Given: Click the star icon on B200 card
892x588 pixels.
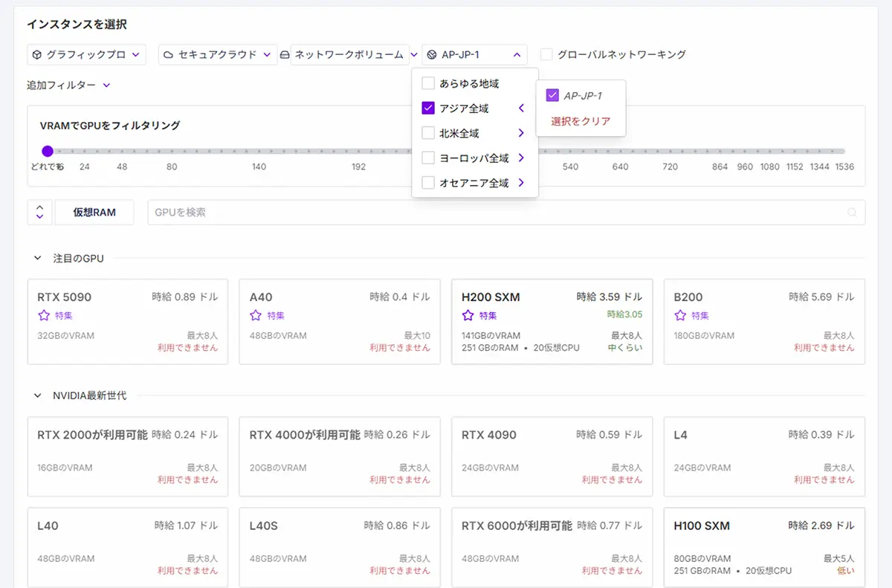Looking at the screenshot, I should pos(680,315).
